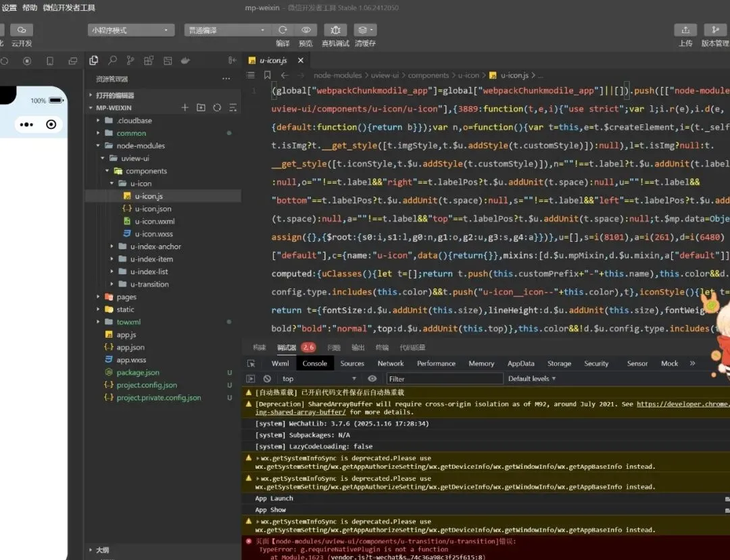Open the explorer files panel icon
Viewport: 730px width, 560px height.
point(93,61)
